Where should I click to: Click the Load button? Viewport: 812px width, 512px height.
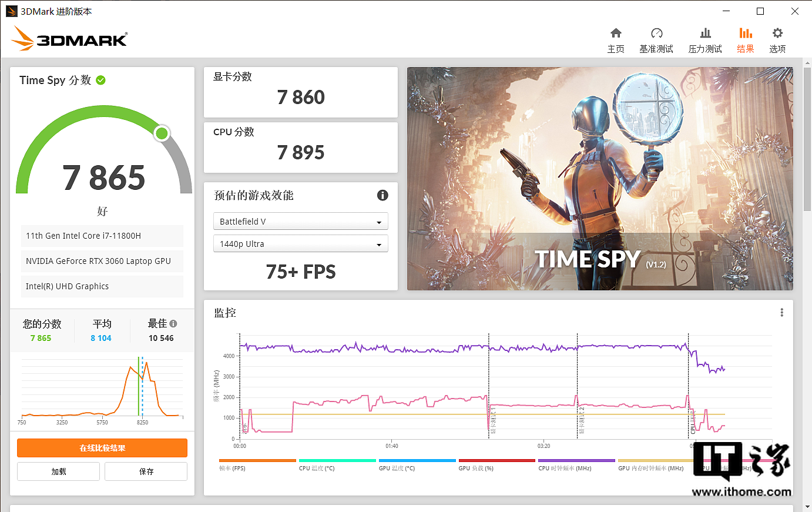[59, 471]
